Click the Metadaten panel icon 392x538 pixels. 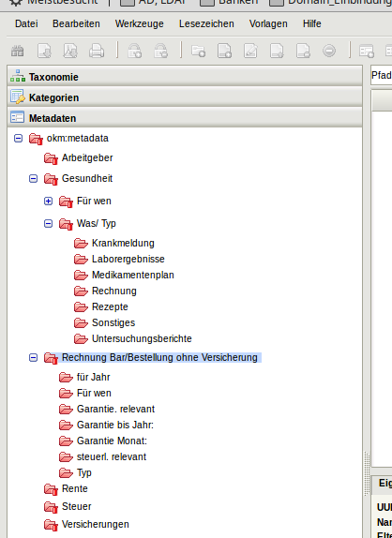click(x=18, y=117)
